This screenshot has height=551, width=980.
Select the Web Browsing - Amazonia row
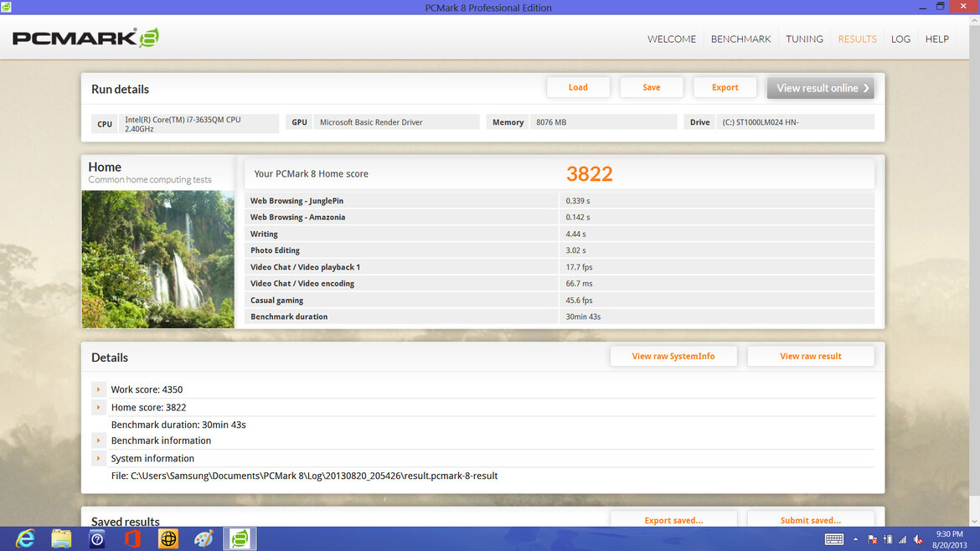[560, 217]
